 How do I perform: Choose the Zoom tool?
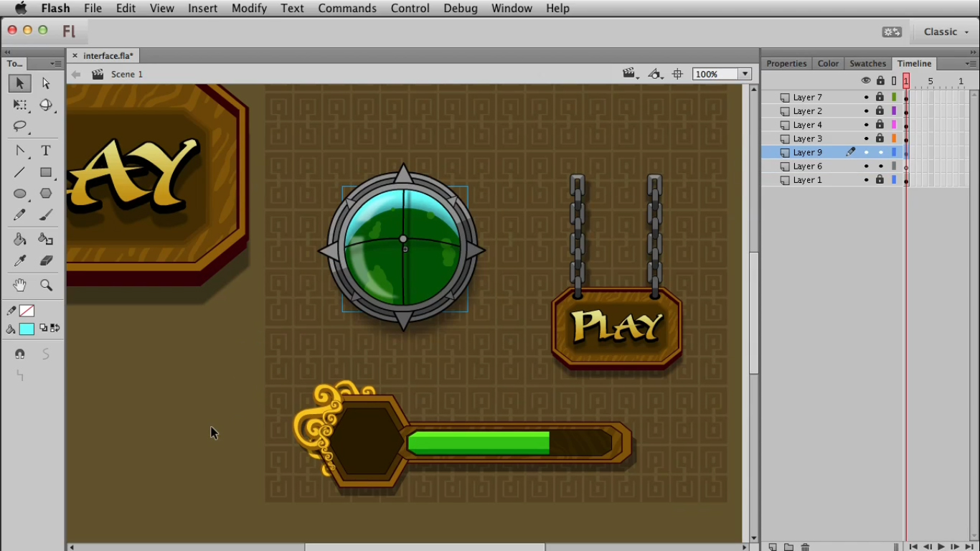click(x=45, y=285)
